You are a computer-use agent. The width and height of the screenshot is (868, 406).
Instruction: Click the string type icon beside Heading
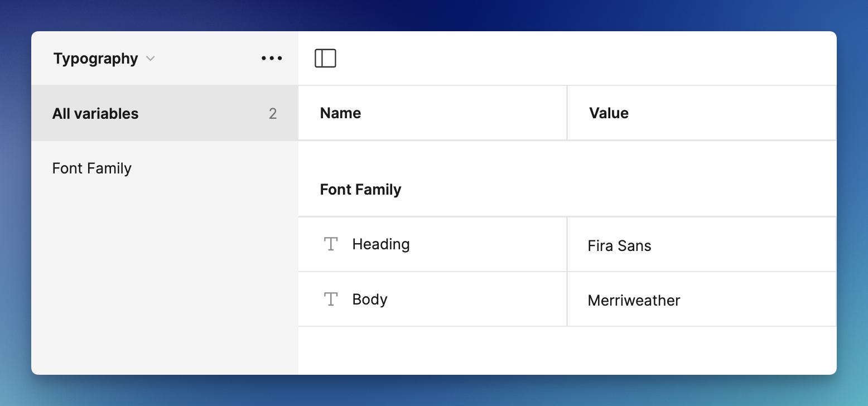pos(331,244)
